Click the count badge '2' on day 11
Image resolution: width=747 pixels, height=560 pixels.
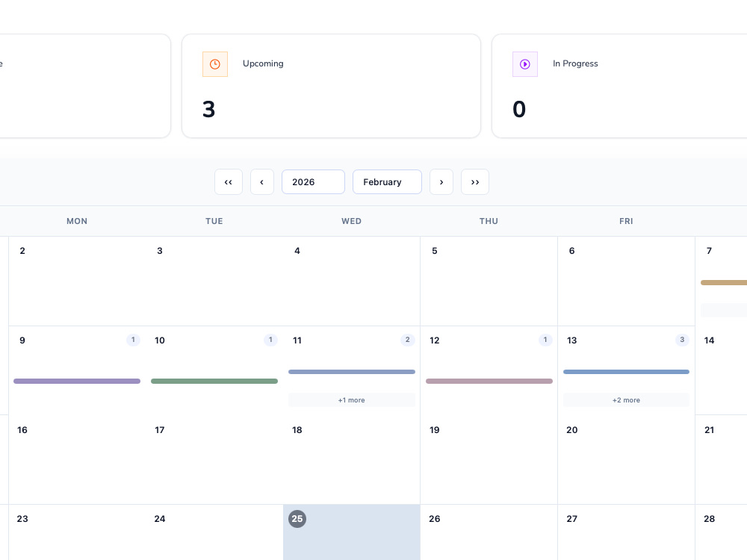click(x=407, y=340)
